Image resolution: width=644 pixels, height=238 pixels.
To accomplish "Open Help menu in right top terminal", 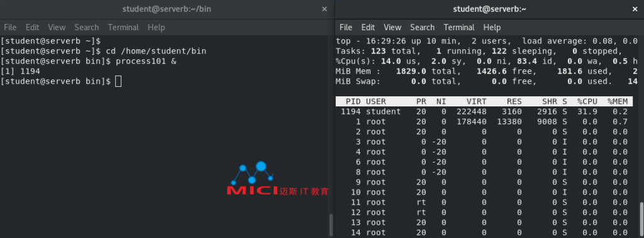I will coord(492,28).
